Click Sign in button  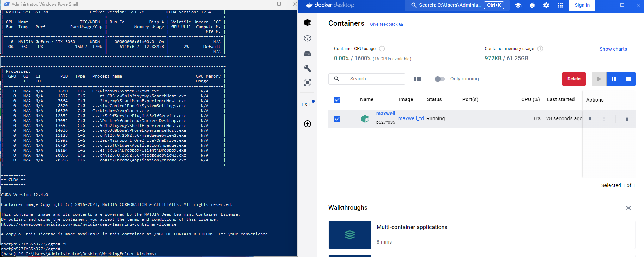[582, 5]
